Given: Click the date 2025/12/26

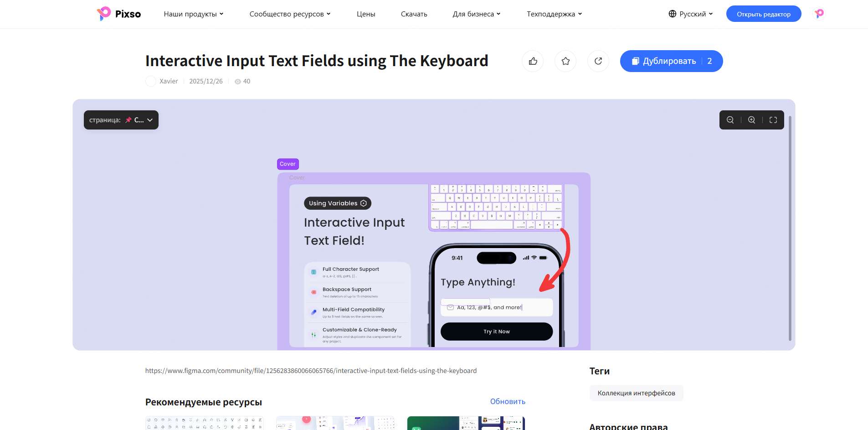Looking at the screenshot, I should coord(206,81).
